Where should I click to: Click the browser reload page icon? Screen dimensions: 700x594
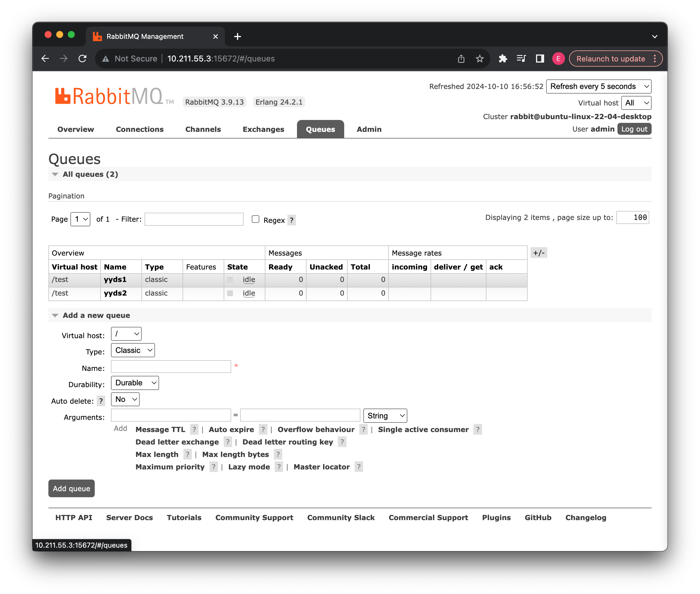(x=83, y=59)
